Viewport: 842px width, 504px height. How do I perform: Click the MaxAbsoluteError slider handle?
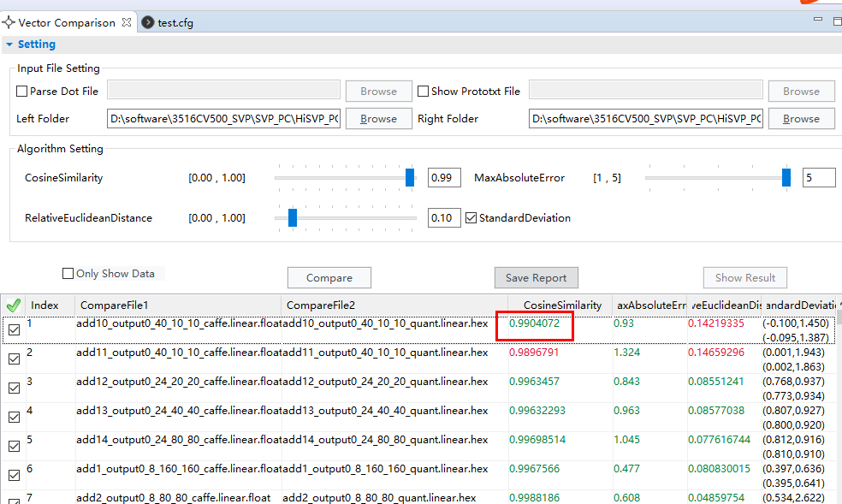point(786,177)
